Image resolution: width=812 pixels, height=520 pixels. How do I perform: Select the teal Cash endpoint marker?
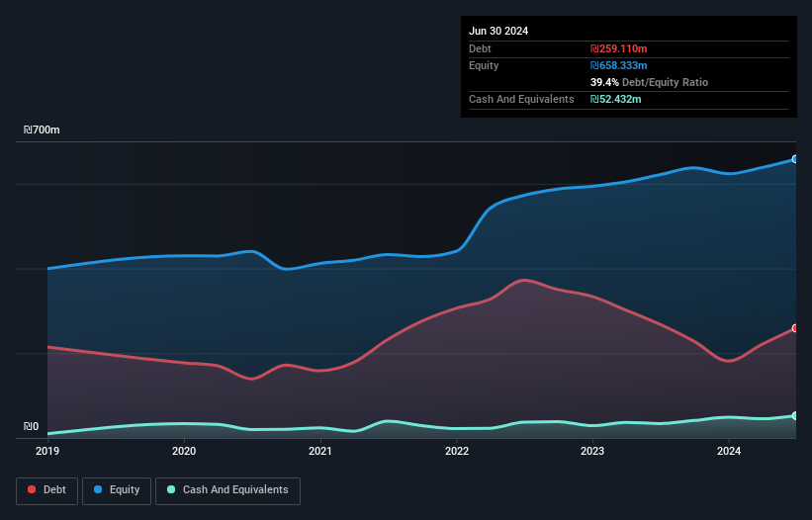(795, 415)
